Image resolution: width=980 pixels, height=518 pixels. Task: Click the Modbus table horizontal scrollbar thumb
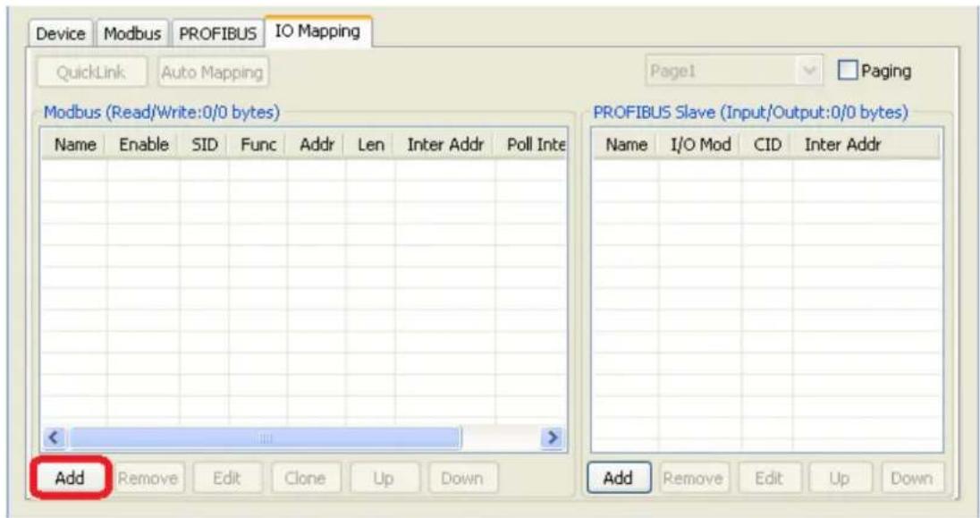266,437
